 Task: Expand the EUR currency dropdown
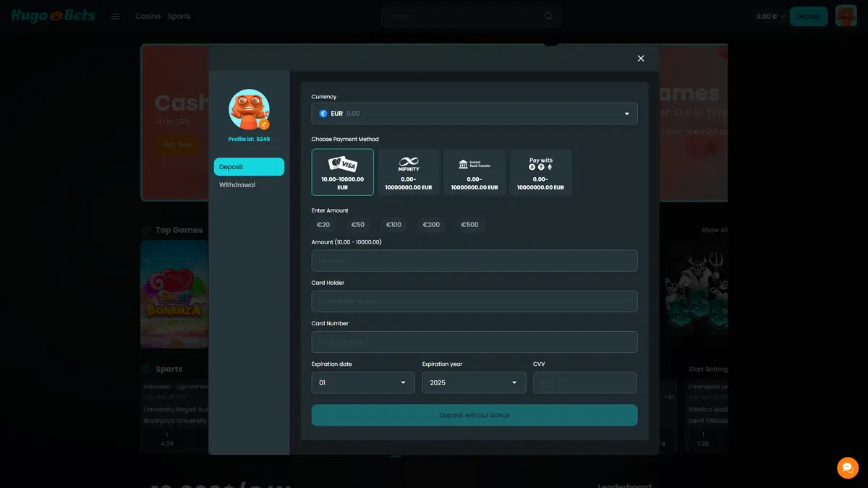(475, 114)
